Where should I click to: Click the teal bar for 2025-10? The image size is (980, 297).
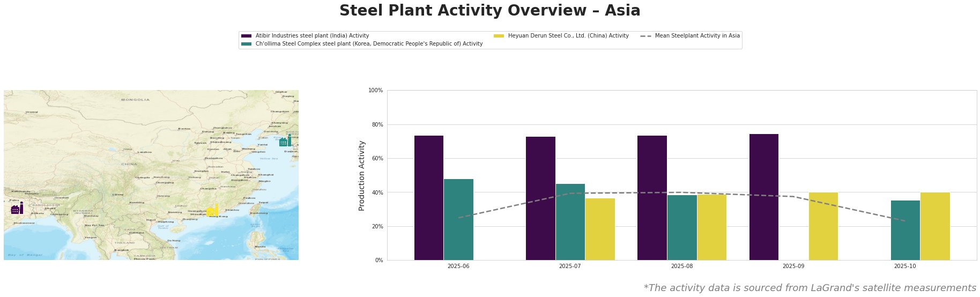click(x=905, y=230)
